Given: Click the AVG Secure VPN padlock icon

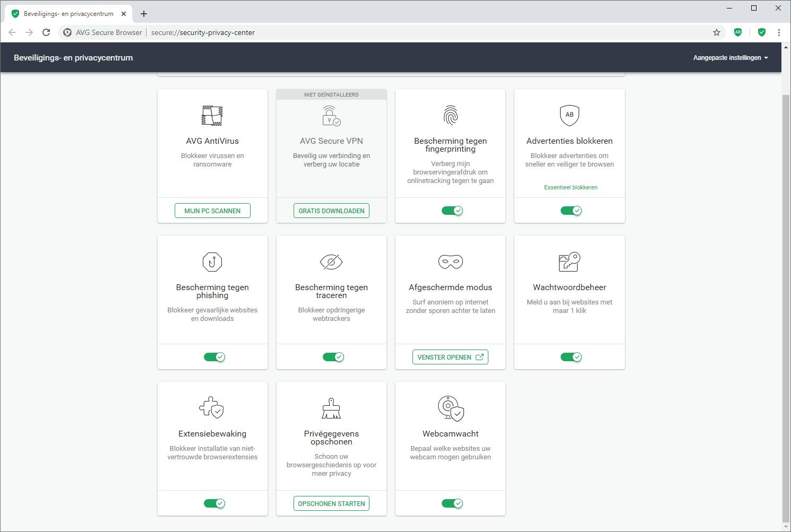Looking at the screenshot, I should 331,116.
